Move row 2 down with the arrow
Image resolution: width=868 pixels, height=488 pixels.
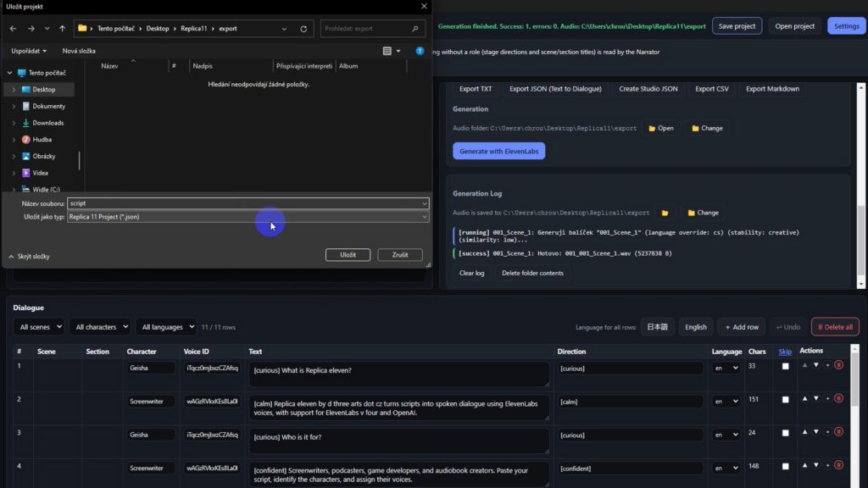(816, 398)
